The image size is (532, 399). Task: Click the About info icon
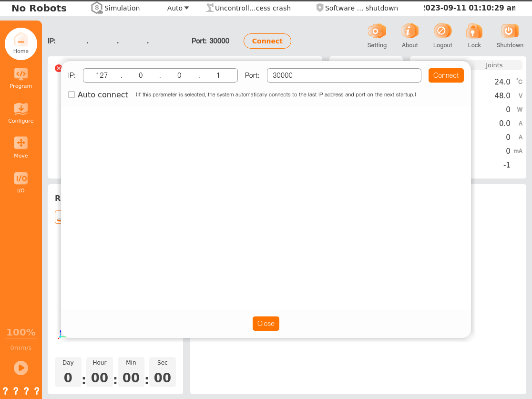click(409, 32)
